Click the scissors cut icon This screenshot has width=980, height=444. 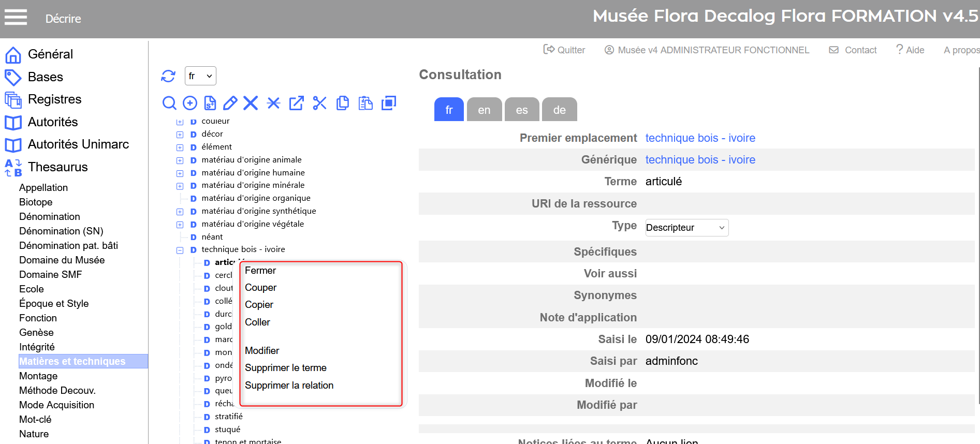[x=319, y=103]
